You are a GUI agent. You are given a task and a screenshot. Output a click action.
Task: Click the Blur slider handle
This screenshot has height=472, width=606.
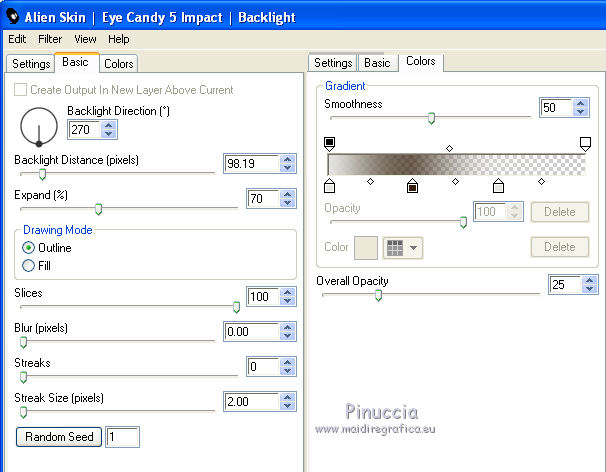pyautogui.click(x=24, y=342)
